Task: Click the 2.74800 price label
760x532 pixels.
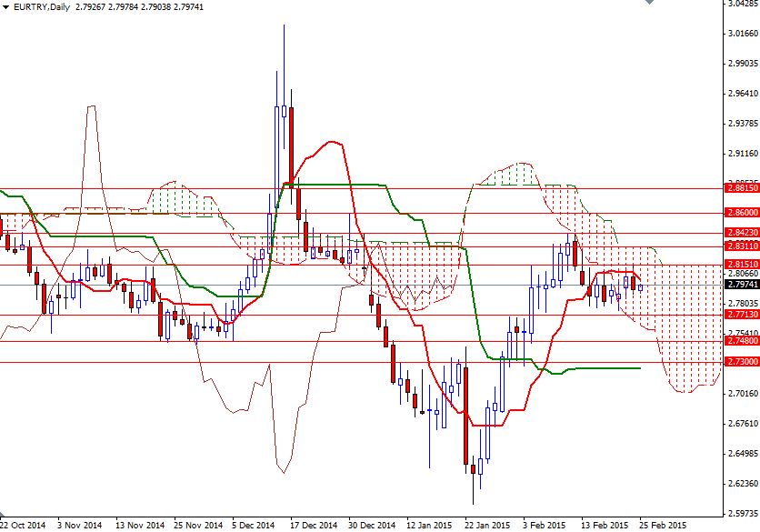Action: click(739, 341)
